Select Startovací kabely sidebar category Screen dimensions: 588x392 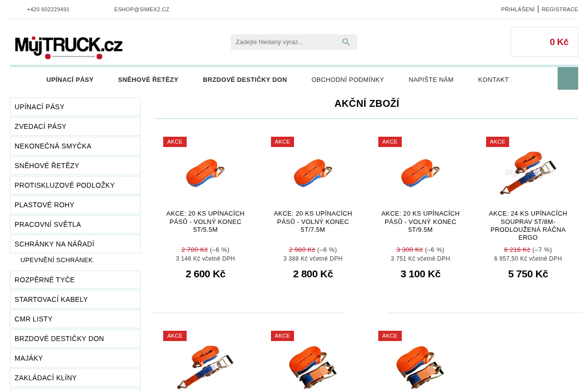75,299
